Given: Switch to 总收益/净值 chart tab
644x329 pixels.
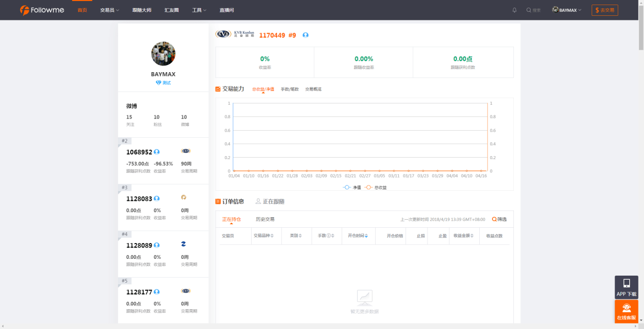Looking at the screenshot, I should [263, 89].
